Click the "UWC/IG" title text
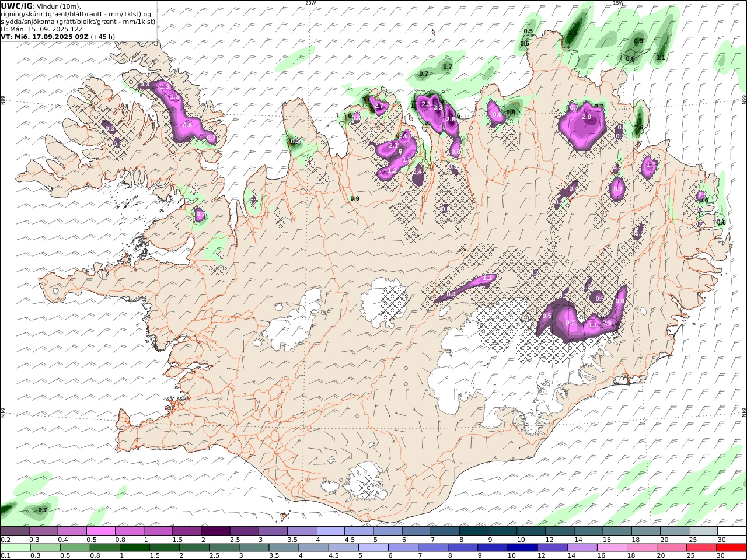 [x=17, y=6]
